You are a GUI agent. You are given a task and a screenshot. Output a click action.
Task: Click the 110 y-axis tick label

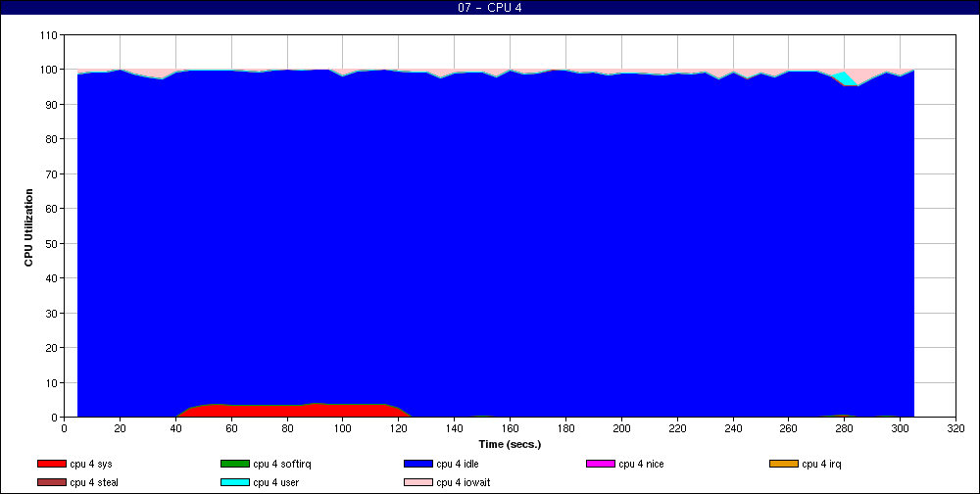49,35
